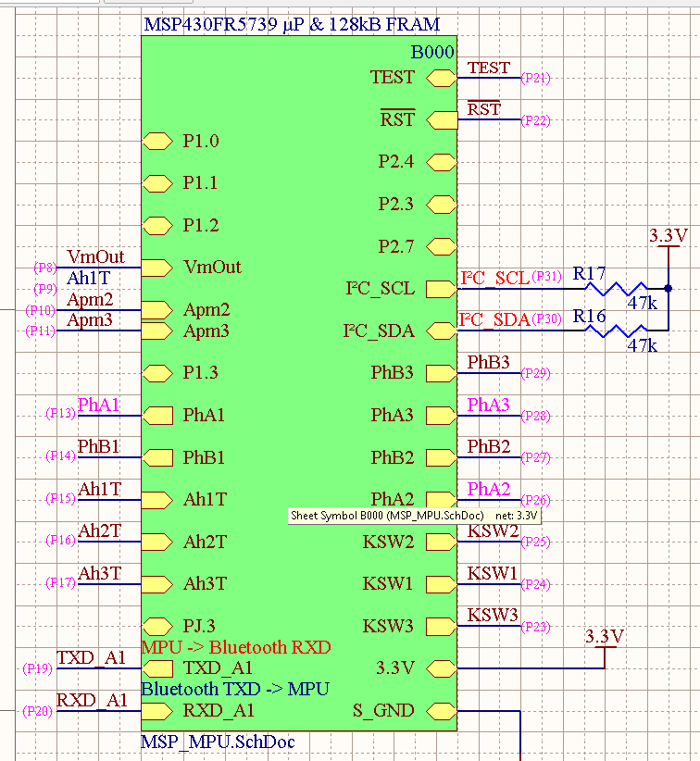
Task: Click the Apm2 sheet entry port inside block
Action: pyautogui.click(x=157, y=309)
